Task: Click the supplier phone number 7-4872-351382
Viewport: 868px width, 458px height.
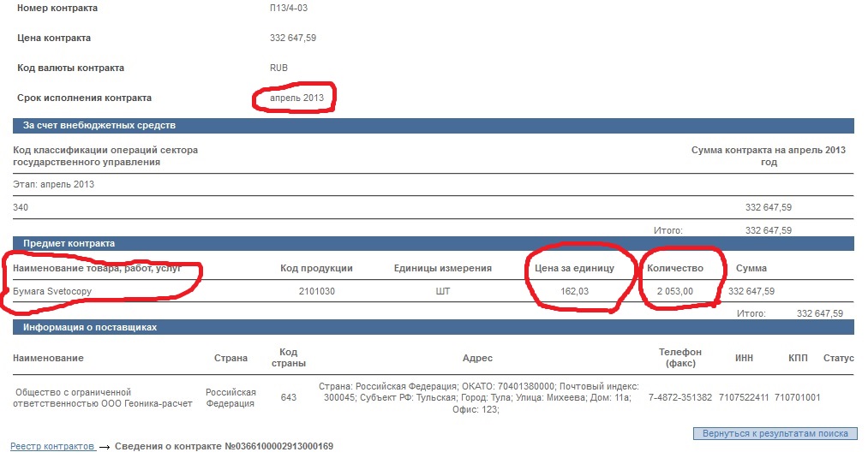Action: [x=680, y=397]
